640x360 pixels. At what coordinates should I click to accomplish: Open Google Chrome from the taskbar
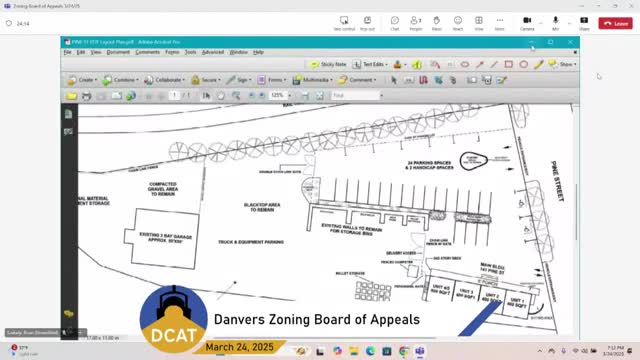coord(404,351)
